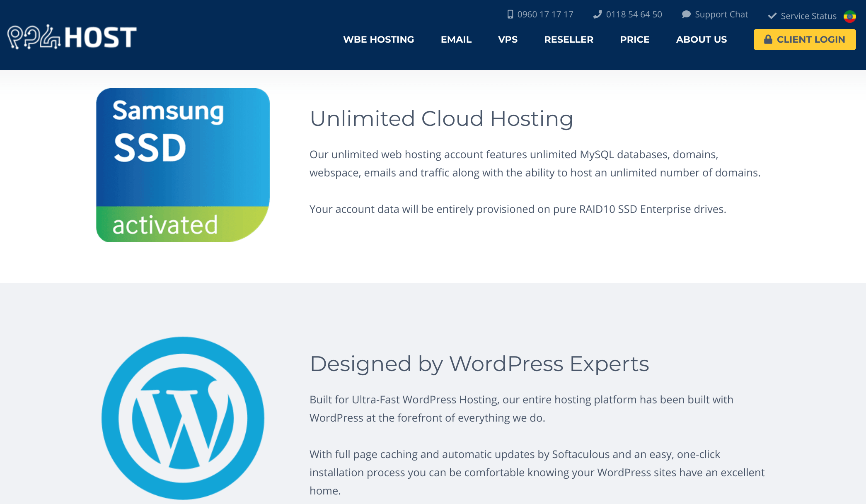Select the PRICE menu item

pyautogui.click(x=635, y=39)
